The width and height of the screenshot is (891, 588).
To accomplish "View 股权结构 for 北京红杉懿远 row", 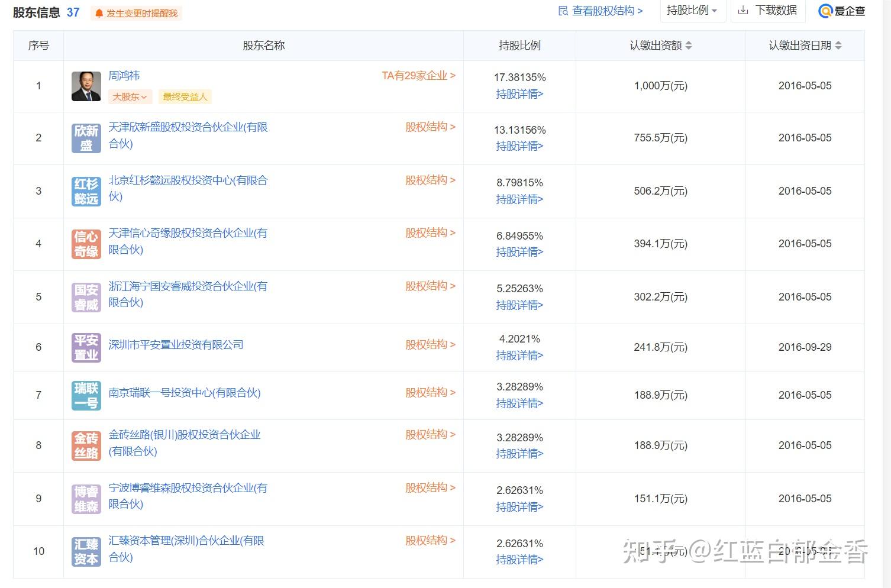I will click(431, 180).
